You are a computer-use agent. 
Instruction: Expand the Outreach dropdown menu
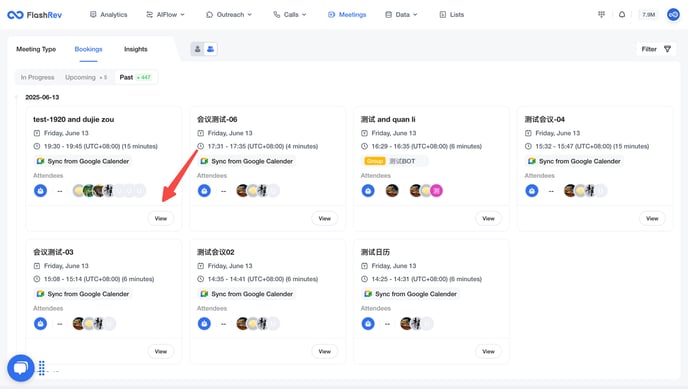pyautogui.click(x=229, y=14)
